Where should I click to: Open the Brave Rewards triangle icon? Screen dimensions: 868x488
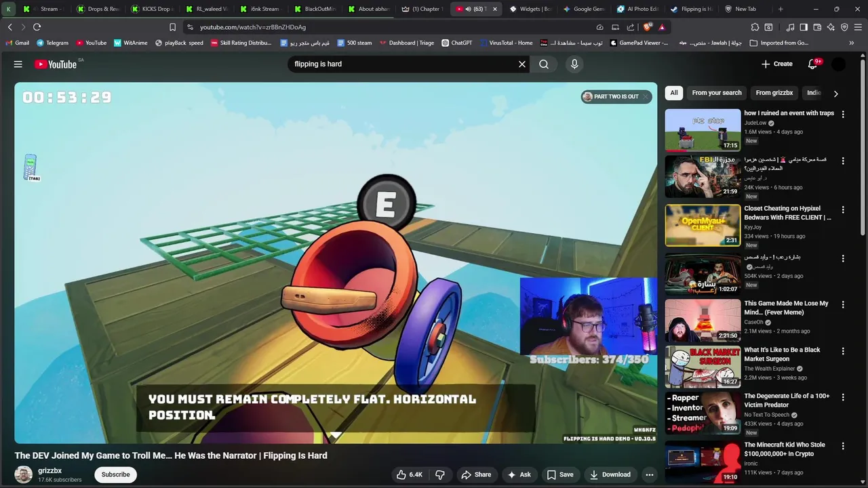pyautogui.click(x=662, y=27)
